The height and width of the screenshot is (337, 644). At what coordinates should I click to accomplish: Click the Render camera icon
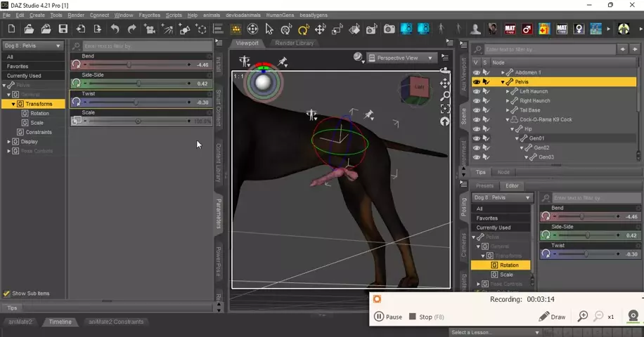(x=389, y=29)
